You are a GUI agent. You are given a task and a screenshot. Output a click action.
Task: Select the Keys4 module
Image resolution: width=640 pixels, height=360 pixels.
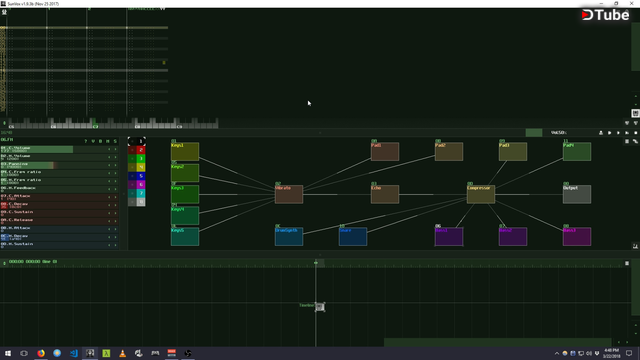point(185,216)
